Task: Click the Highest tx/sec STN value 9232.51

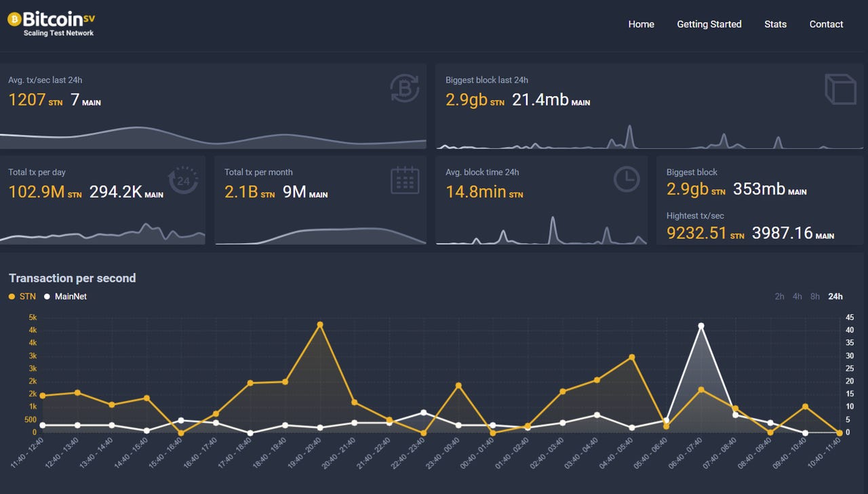Action: [x=696, y=233]
